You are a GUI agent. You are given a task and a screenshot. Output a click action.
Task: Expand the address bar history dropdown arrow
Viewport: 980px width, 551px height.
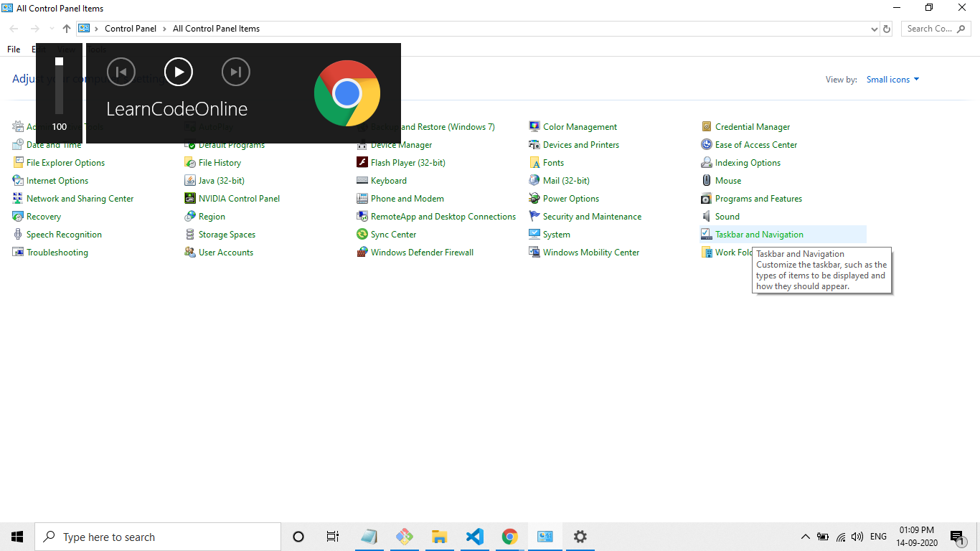pos(874,29)
